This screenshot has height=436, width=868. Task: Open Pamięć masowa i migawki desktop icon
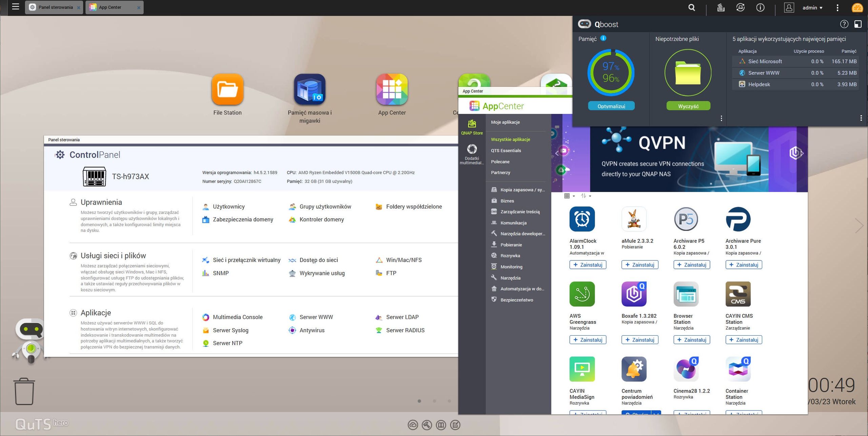pyautogui.click(x=310, y=90)
